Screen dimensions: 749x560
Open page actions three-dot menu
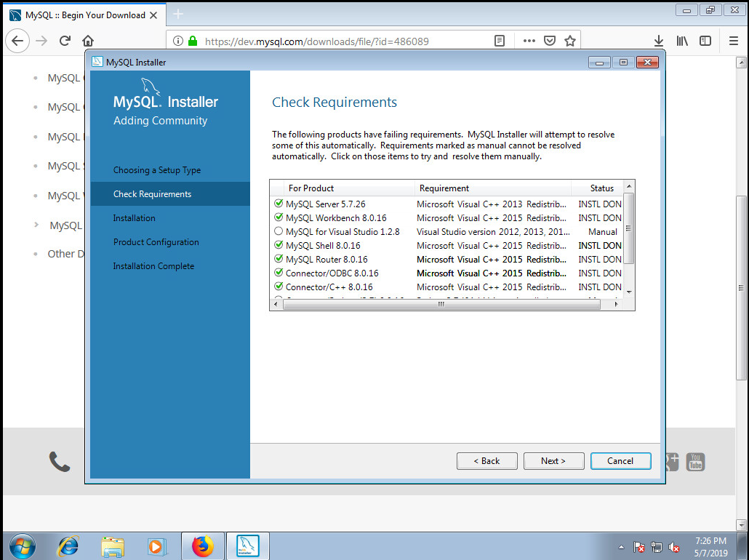click(529, 41)
